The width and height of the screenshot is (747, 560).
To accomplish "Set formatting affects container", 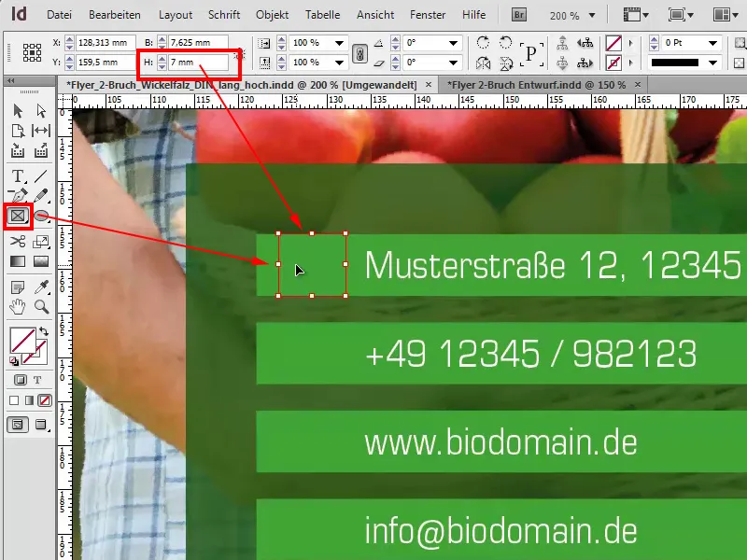I will coord(20,380).
